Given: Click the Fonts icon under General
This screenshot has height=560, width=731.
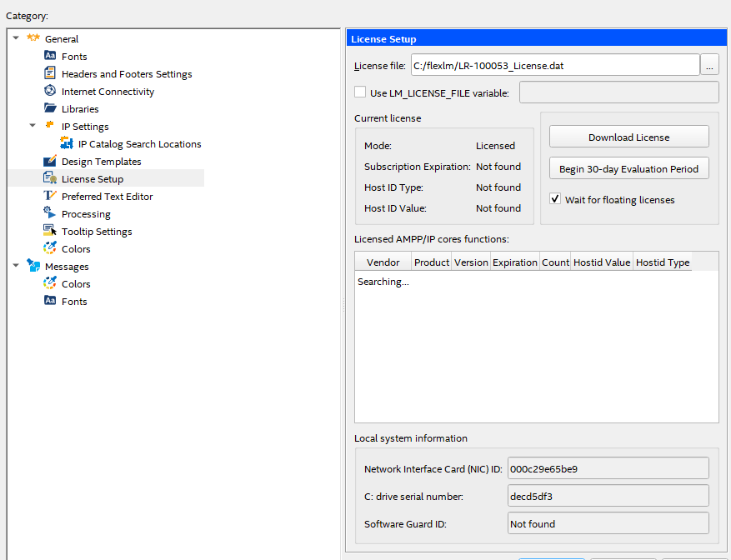Looking at the screenshot, I should pyautogui.click(x=50, y=57).
